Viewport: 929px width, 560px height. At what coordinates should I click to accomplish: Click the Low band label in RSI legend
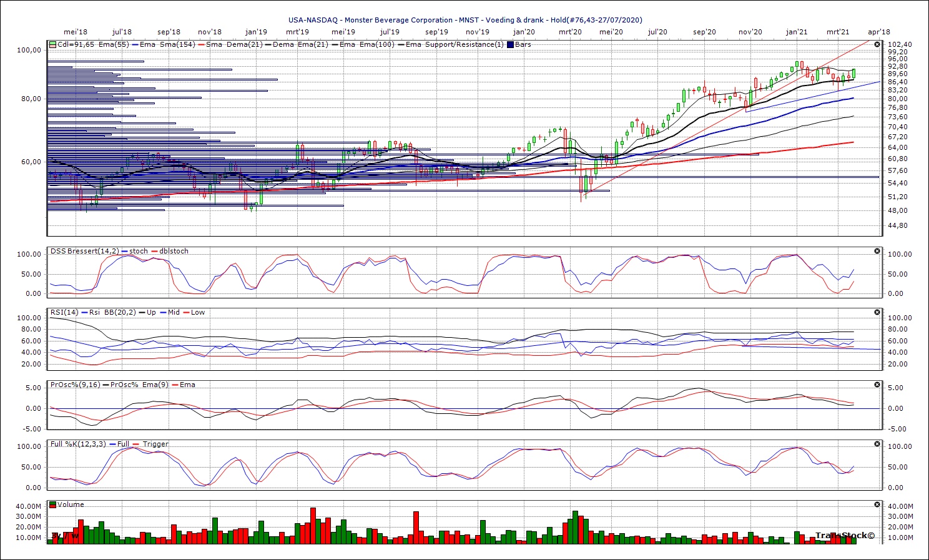click(198, 312)
